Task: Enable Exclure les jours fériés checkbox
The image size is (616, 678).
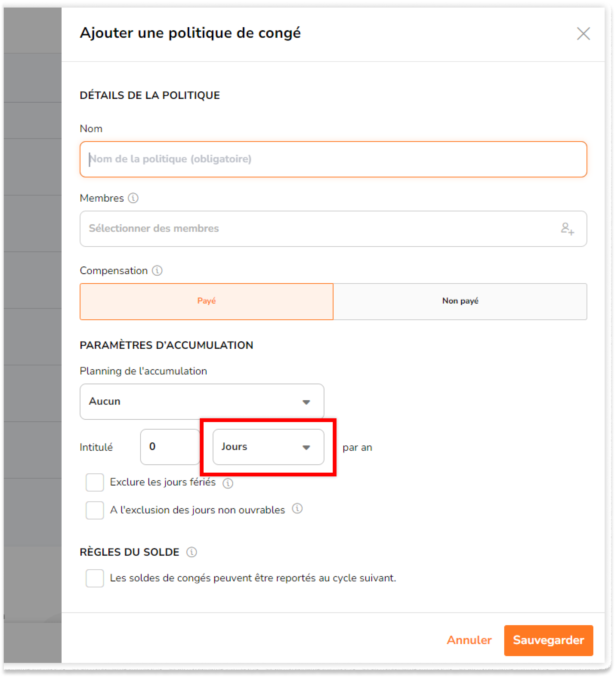Action: [x=95, y=483]
